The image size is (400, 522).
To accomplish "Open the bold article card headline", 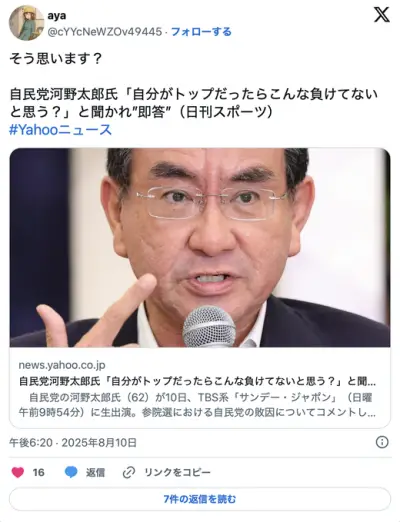I will [197, 381].
